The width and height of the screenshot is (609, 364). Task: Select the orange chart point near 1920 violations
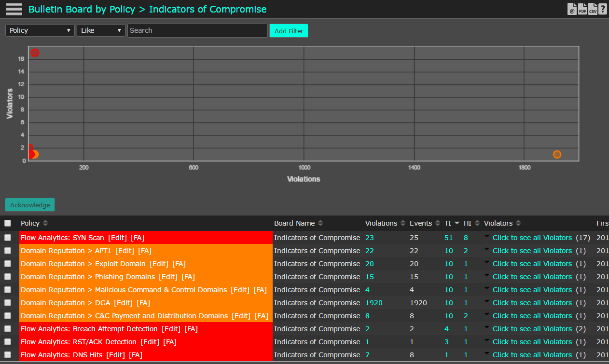(x=557, y=154)
